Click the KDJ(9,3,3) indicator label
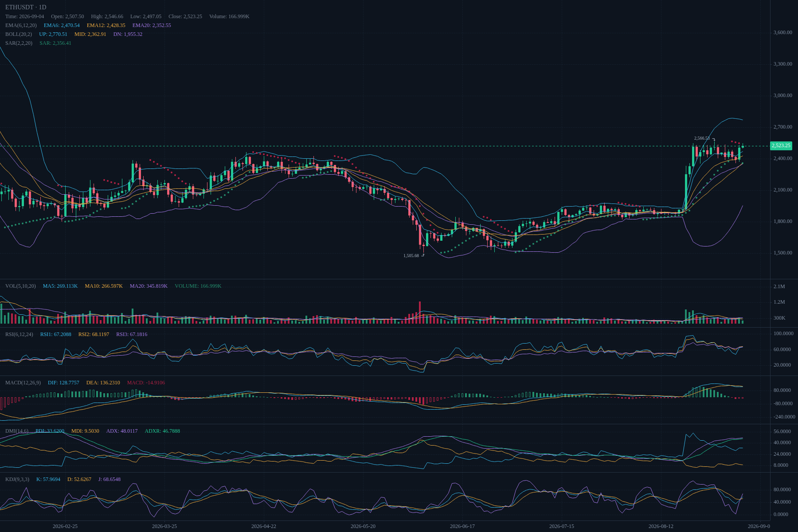Viewport: 798px width, 532px height. [x=17, y=479]
